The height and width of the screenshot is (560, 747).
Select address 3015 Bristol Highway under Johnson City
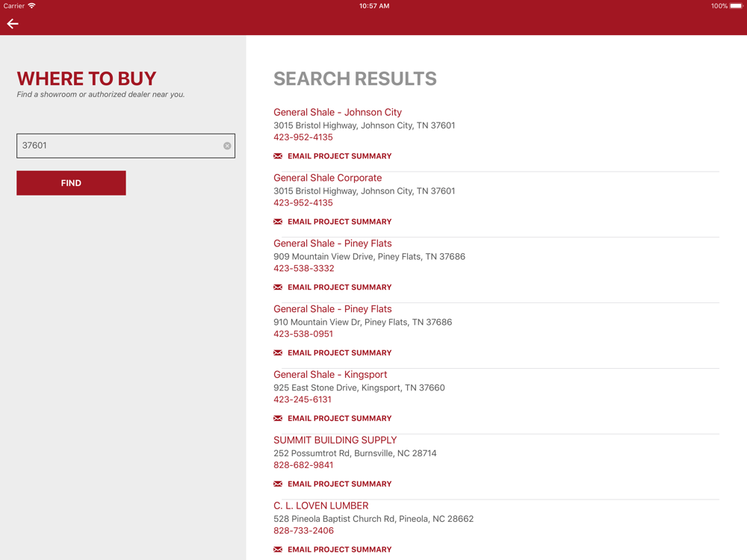click(364, 125)
